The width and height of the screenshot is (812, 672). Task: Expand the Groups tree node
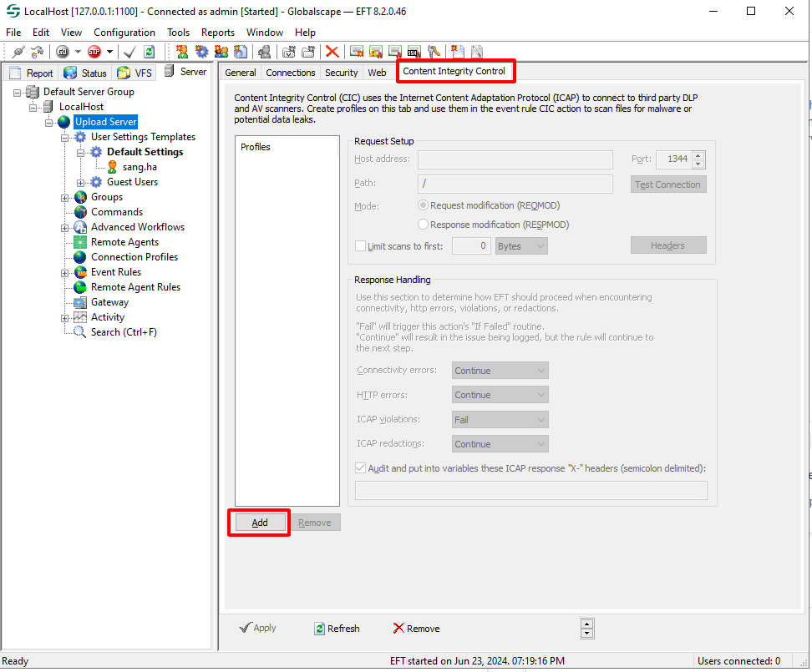pyautogui.click(x=64, y=198)
